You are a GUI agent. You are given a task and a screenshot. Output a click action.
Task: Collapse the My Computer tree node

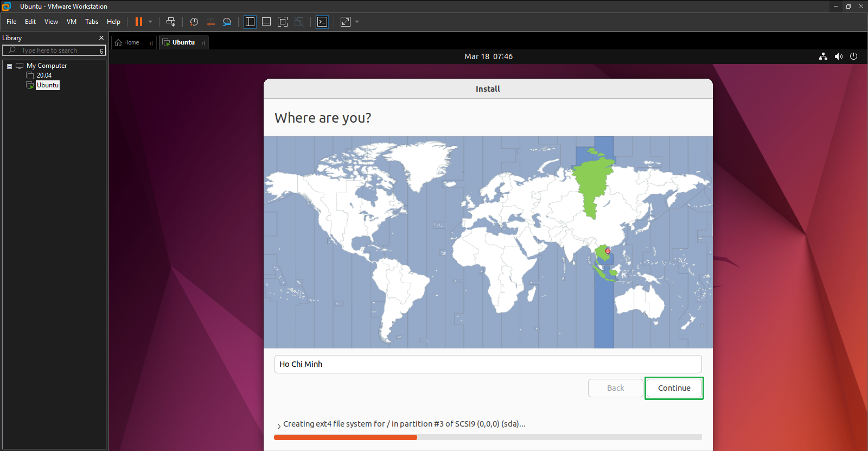pos(9,66)
